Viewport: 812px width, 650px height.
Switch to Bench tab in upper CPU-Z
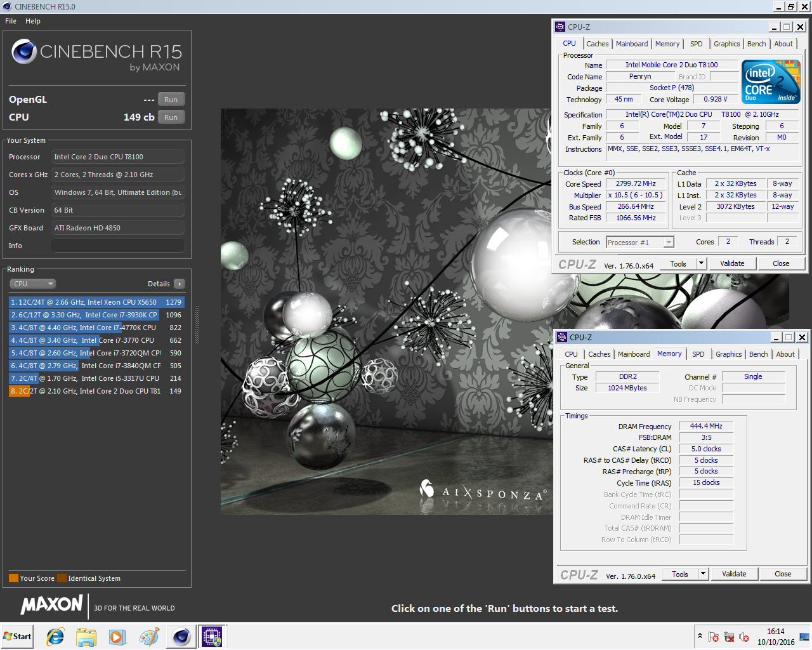click(756, 44)
